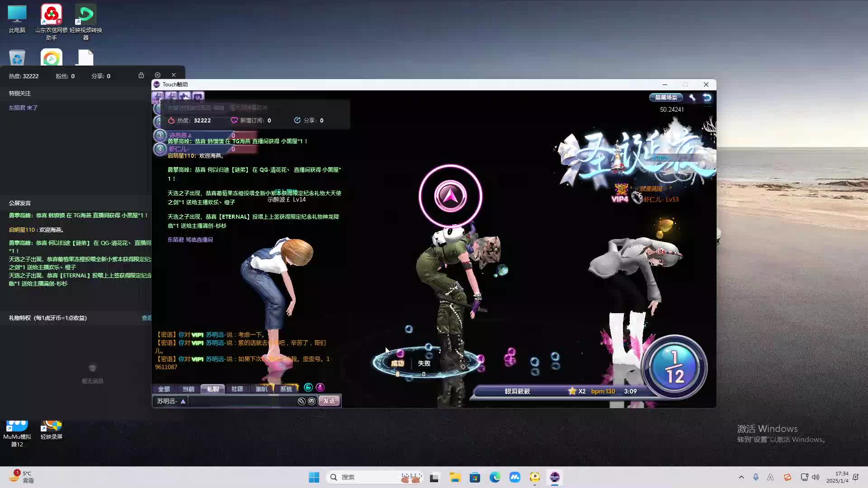This screenshot has width=868, height=488.
Task: Toggle the lock icon on streaming panel
Action: [x=141, y=75]
